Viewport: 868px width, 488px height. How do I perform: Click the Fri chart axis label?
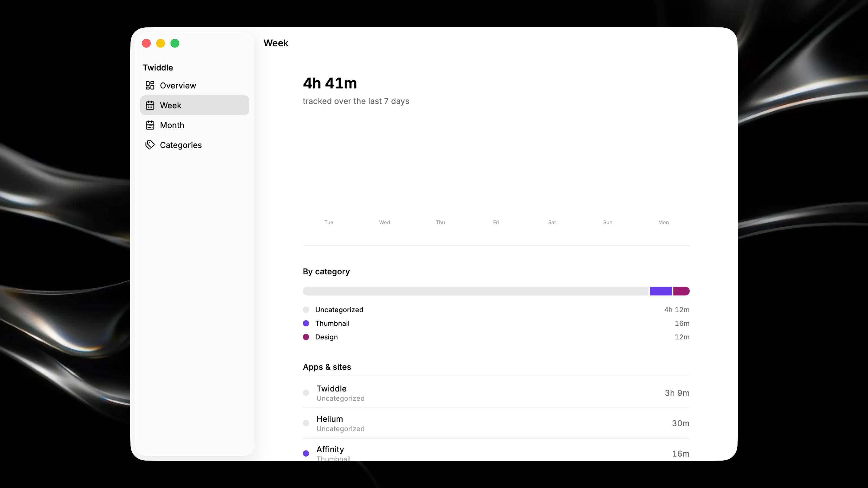pyautogui.click(x=496, y=222)
